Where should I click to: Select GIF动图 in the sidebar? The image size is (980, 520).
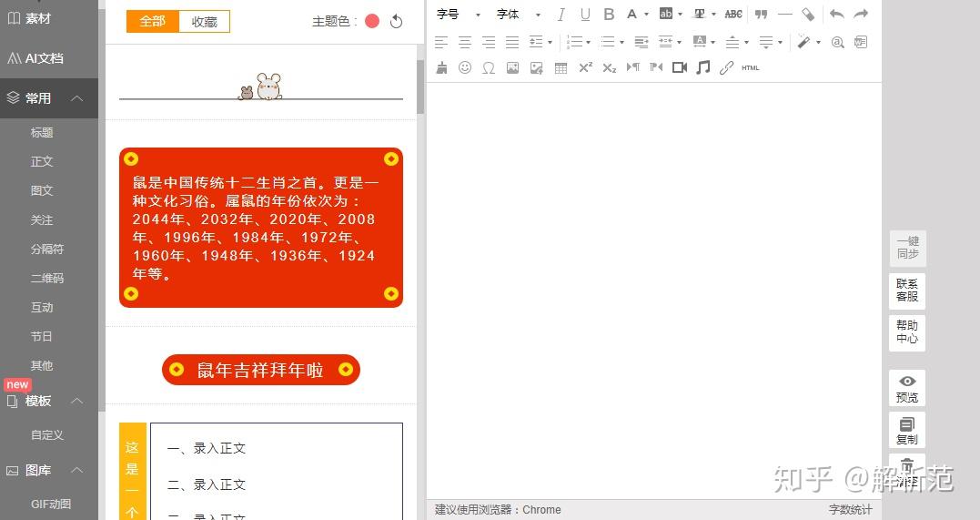coord(51,504)
